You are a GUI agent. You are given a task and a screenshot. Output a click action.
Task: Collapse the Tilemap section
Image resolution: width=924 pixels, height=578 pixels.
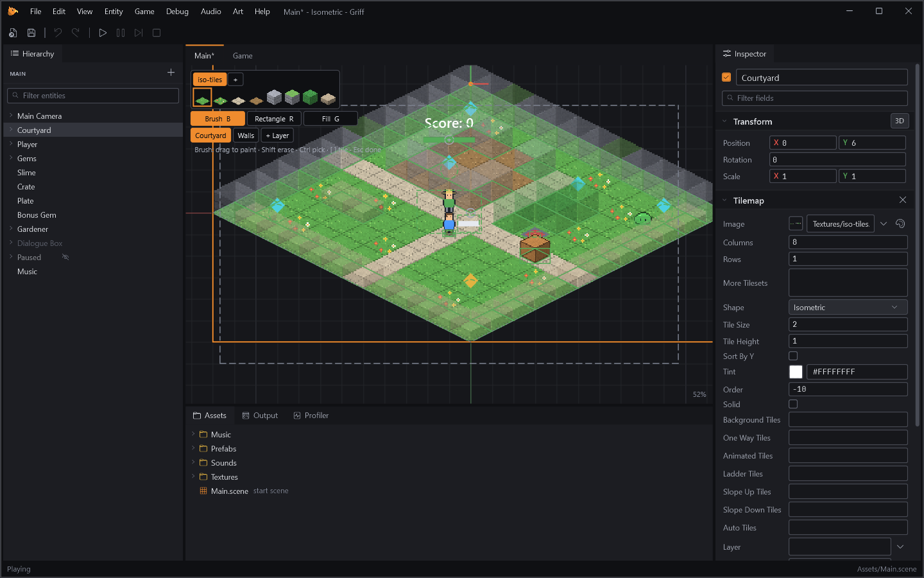click(724, 200)
